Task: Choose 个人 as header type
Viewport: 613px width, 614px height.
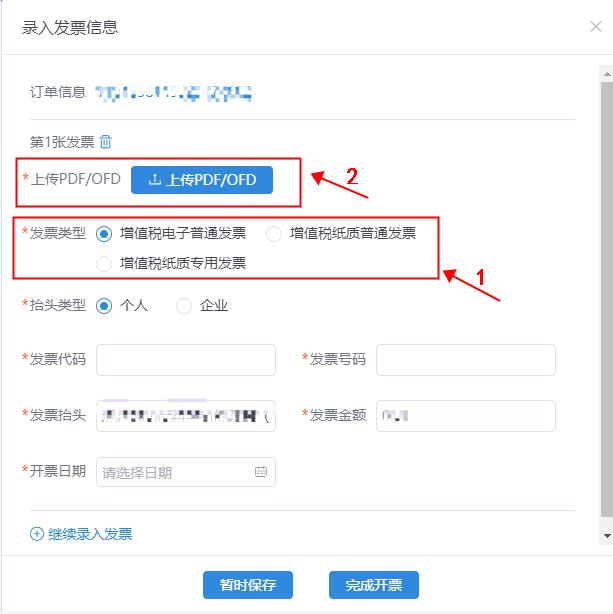Action: (x=104, y=306)
